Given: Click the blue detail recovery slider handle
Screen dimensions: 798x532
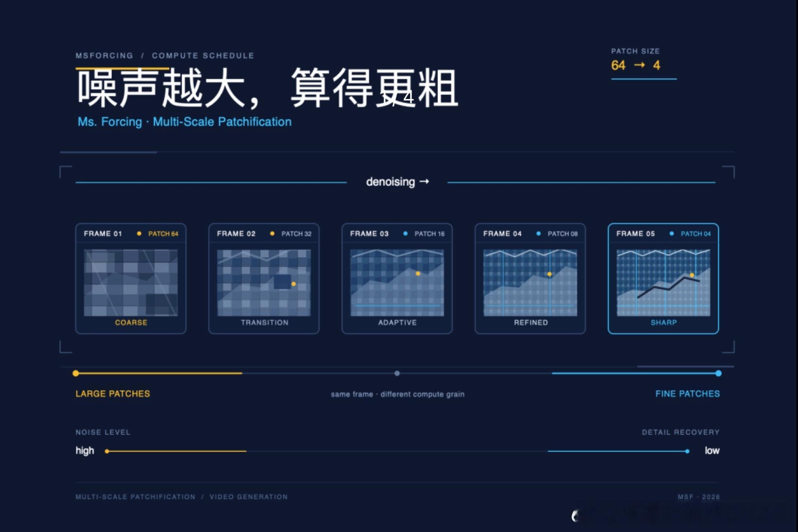Looking at the screenshot, I should click(687, 451).
